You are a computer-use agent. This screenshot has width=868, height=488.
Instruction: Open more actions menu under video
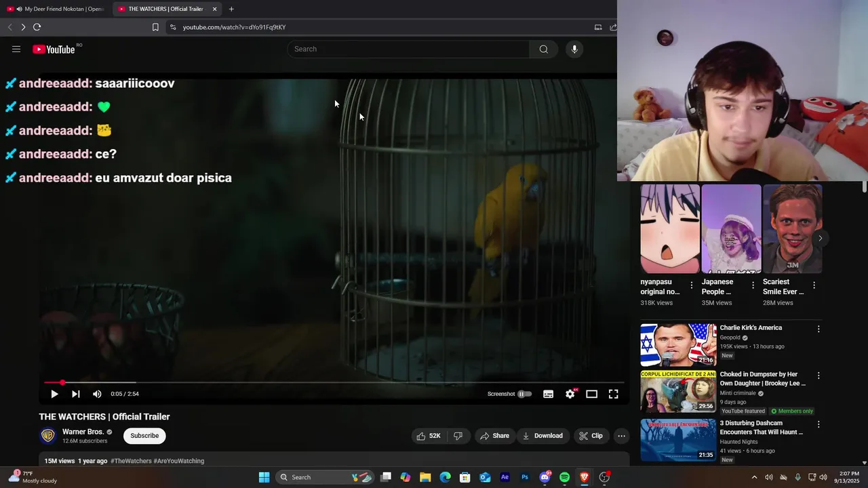coord(621,436)
